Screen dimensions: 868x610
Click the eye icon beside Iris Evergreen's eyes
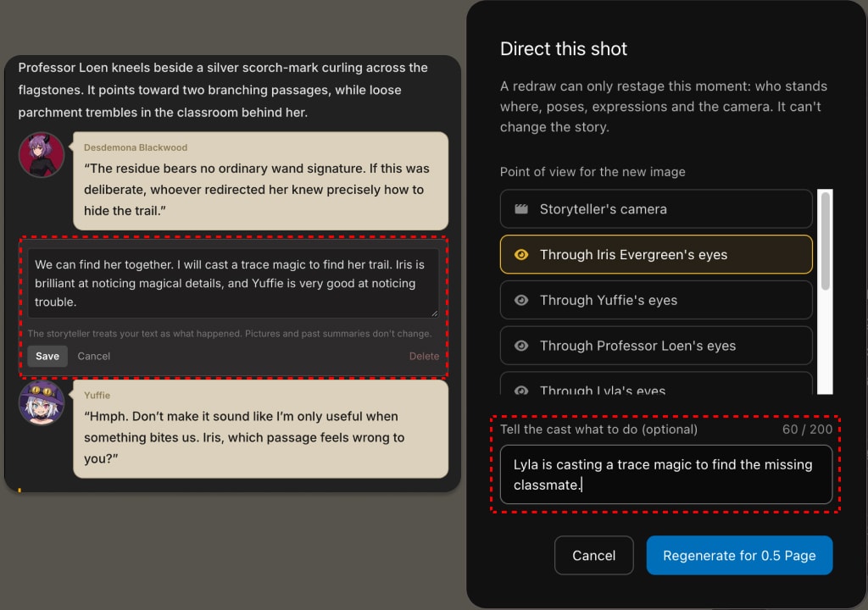(x=521, y=255)
